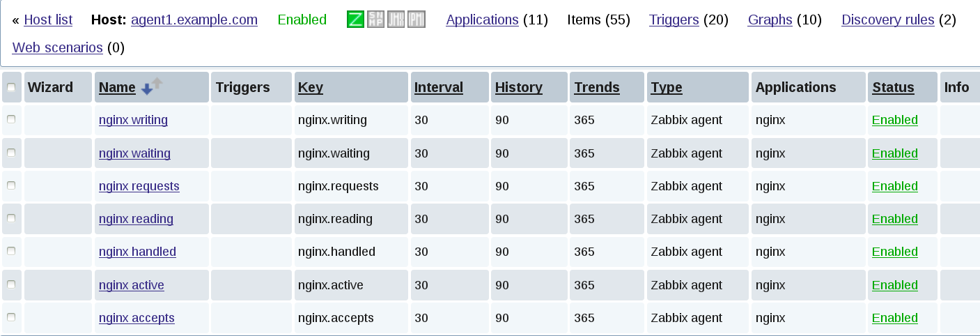Click Interval value 30 in nginx handled row
Screen dimensions: 980x336
click(421, 252)
